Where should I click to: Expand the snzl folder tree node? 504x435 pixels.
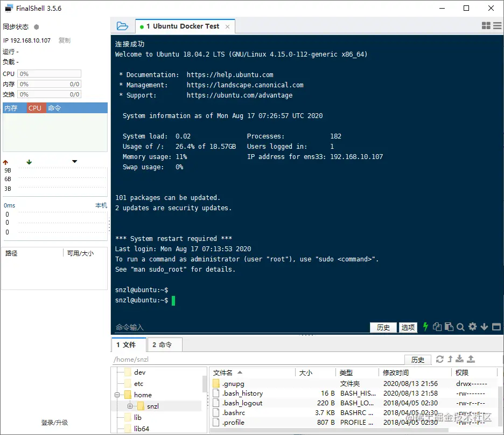(x=130, y=406)
